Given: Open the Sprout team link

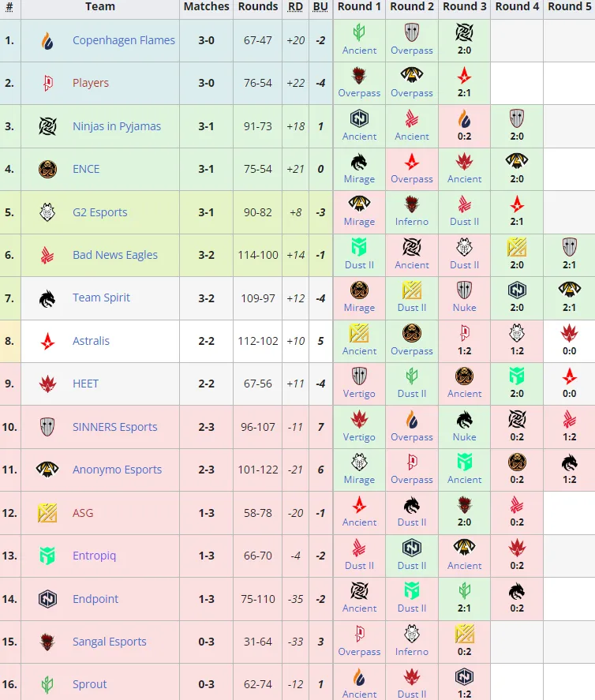Looking at the screenshot, I should (x=90, y=684).
